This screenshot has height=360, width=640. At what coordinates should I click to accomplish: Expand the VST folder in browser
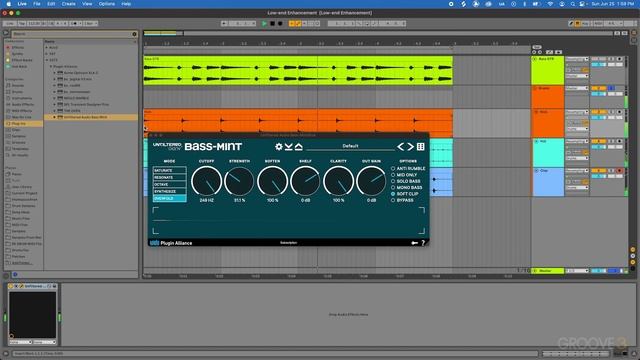tap(47, 54)
